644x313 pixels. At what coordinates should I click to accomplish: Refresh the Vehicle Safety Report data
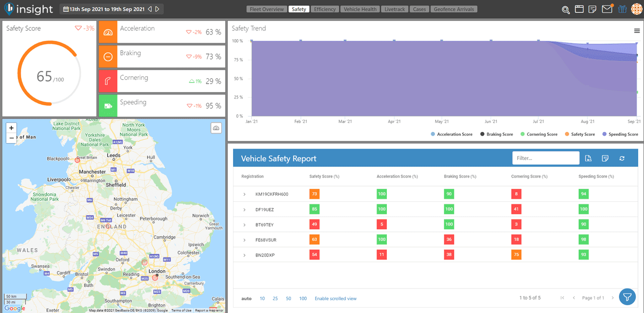click(x=621, y=158)
